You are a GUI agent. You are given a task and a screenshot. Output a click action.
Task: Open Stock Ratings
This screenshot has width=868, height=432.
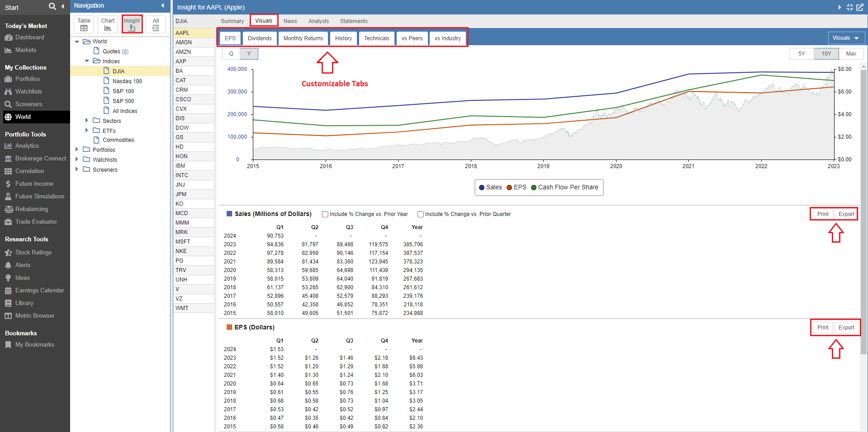pos(33,253)
